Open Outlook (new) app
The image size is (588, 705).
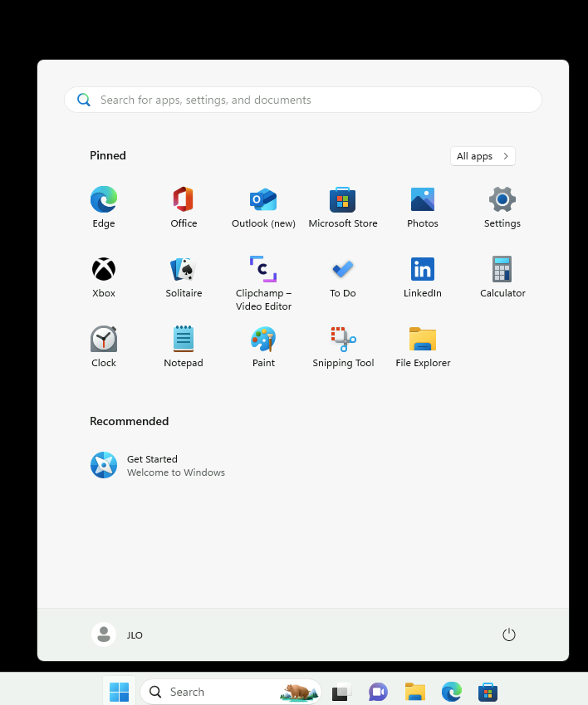[263, 207]
